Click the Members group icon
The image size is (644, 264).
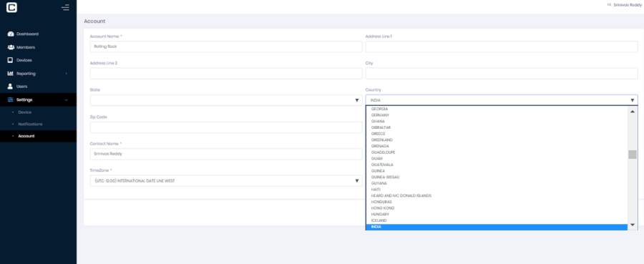(11, 47)
